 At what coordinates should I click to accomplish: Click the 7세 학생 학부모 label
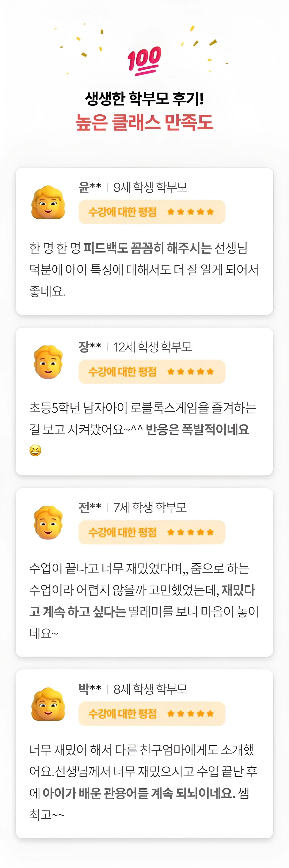pos(150,507)
